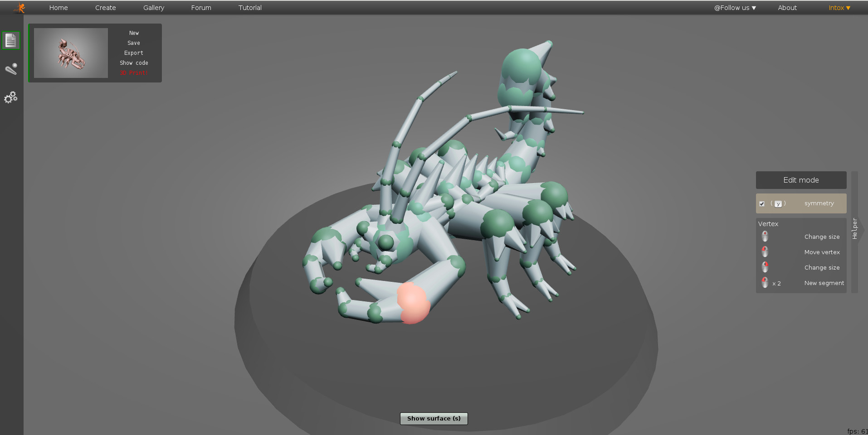Click Show code in file panel

[x=134, y=63]
